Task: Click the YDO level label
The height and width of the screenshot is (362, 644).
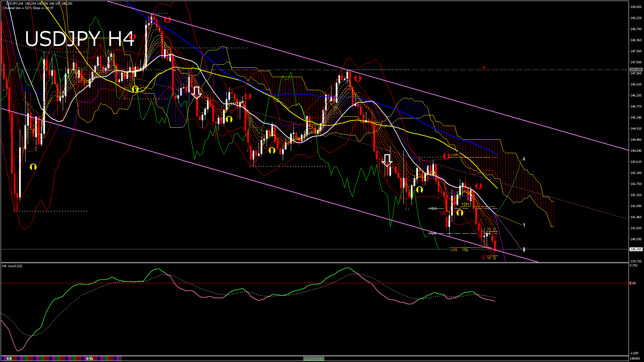Action: pyautogui.click(x=433, y=208)
